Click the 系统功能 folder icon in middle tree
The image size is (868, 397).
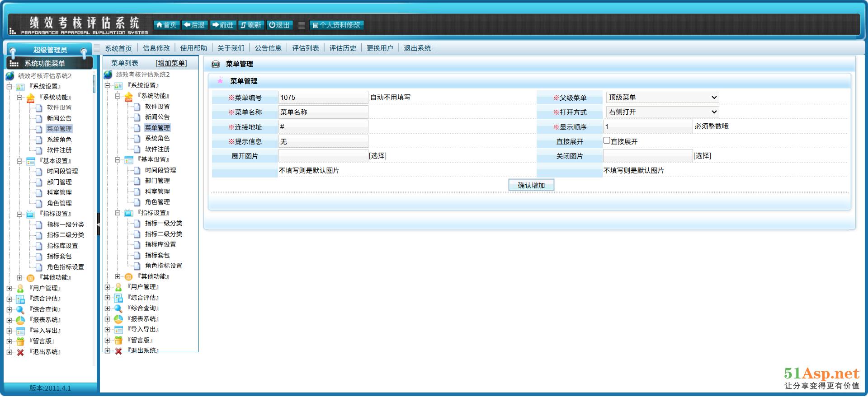click(129, 96)
